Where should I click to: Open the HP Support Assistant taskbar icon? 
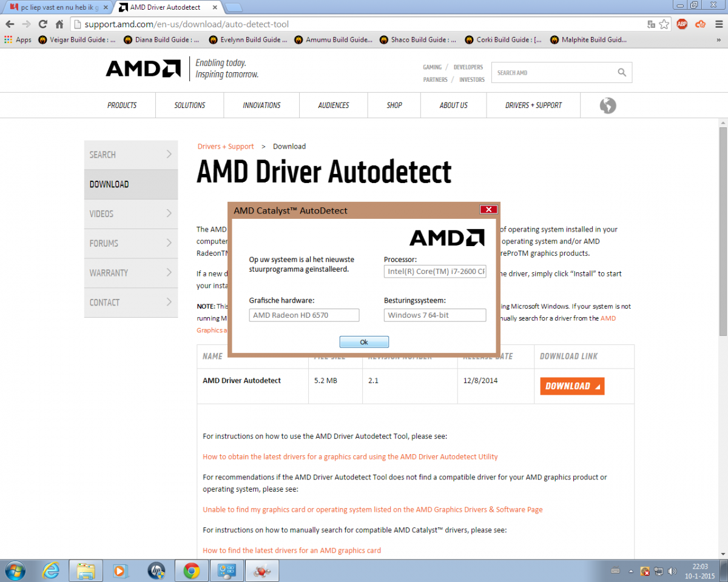tap(156, 570)
